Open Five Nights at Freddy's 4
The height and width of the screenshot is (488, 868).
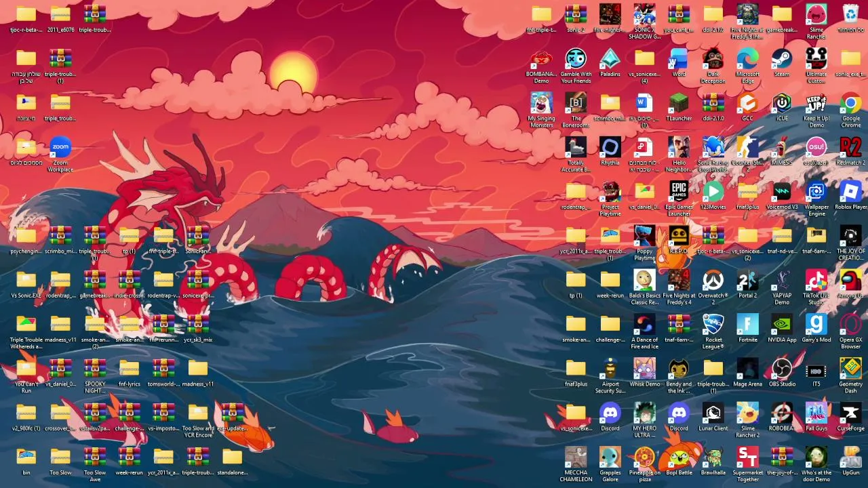tap(679, 281)
